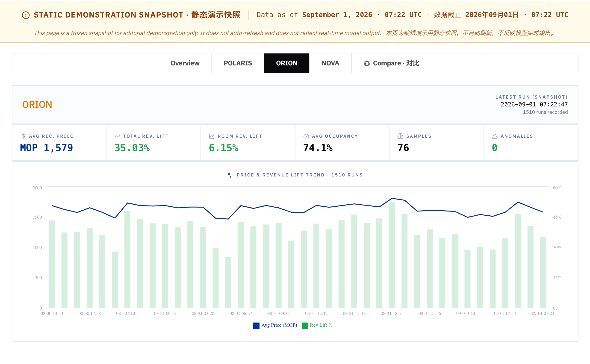This screenshot has height=364, width=590.
Task: Click the tallest bar at 08-31 18:51
Action: (392, 255)
